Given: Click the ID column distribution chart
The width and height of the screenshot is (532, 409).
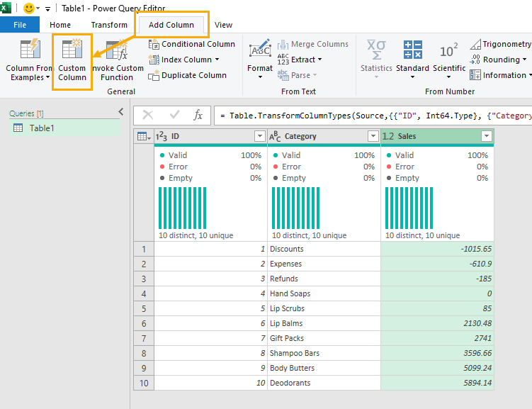Looking at the screenshot, I should (182, 208).
